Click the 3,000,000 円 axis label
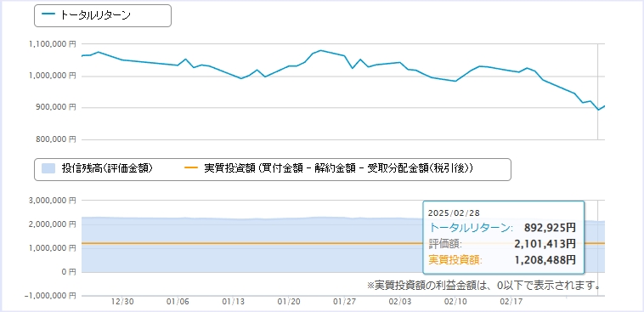The height and width of the screenshot is (312, 644). coord(53,201)
